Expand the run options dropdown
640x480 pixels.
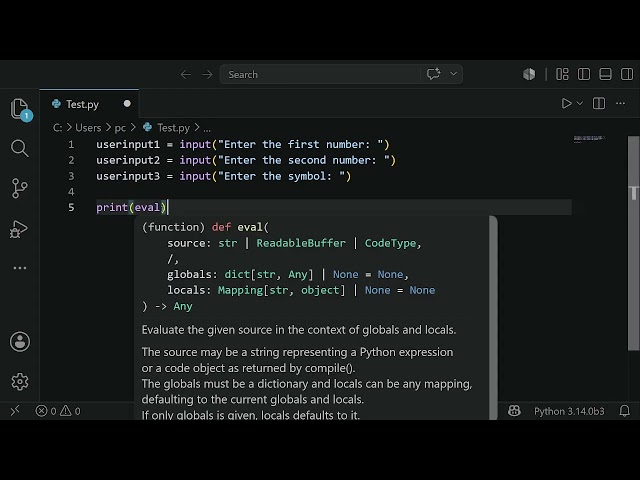tap(580, 103)
